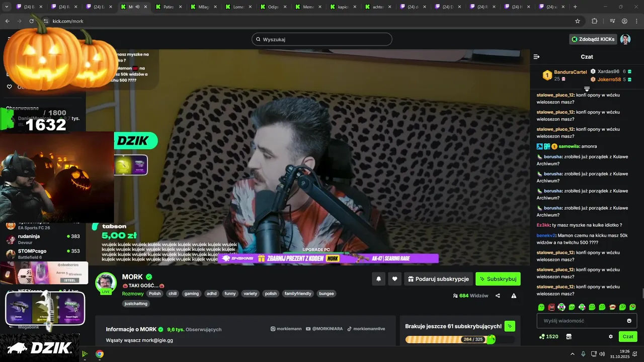This screenshot has width=644, height=362.
Task: Open the media control icon in the toolbar
Action: point(612,21)
